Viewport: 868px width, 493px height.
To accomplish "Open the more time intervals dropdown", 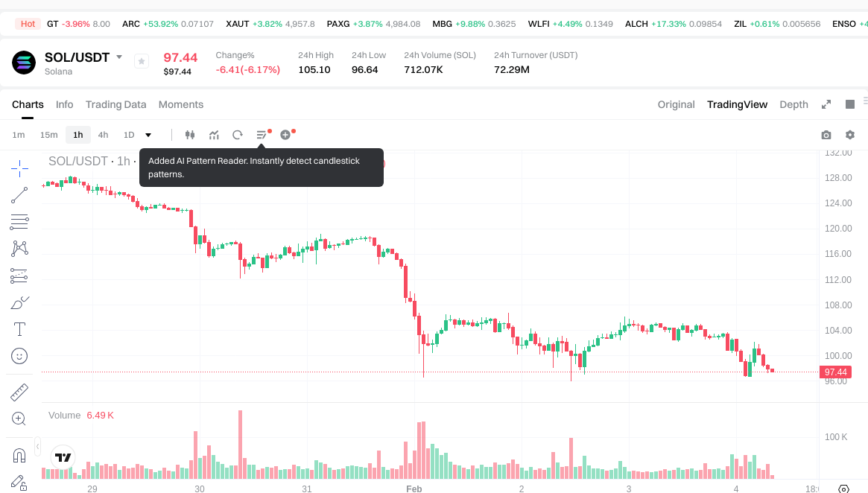I will pyautogui.click(x=148, y=135).
